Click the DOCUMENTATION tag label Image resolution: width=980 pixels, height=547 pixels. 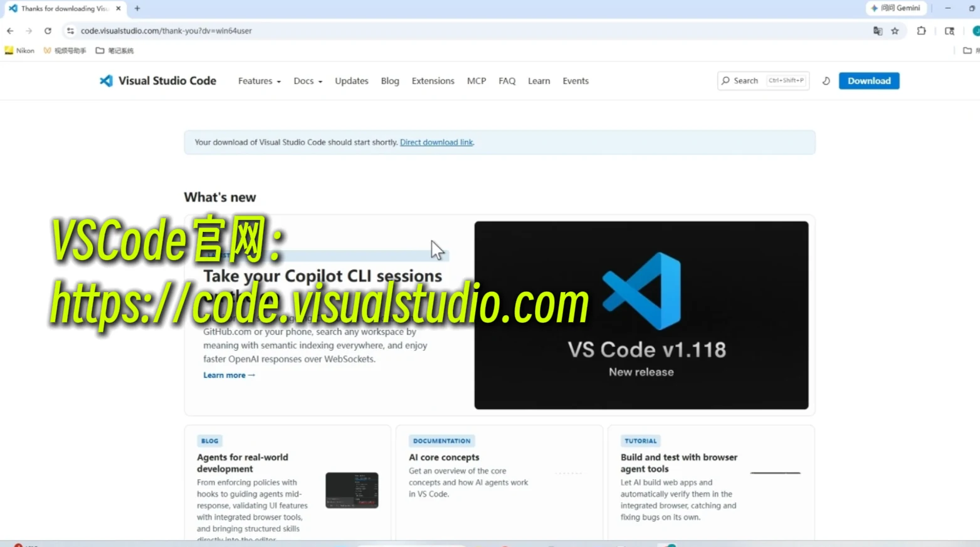(441, 441)
